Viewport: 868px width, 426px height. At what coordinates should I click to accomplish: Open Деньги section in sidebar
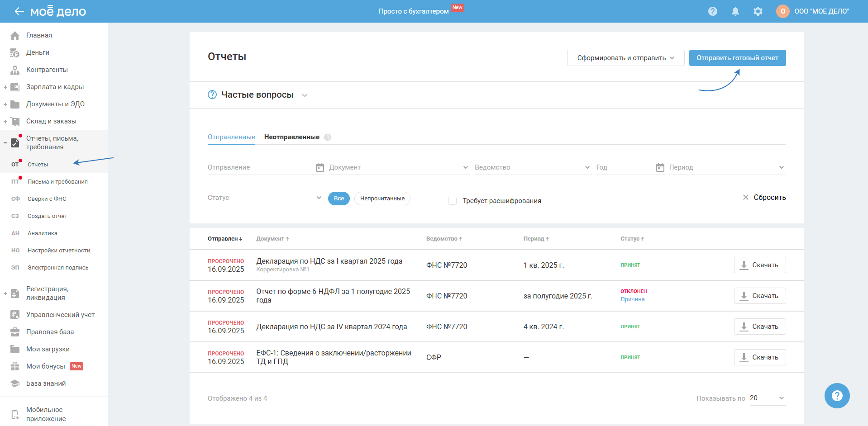click(x=38, y=52)
